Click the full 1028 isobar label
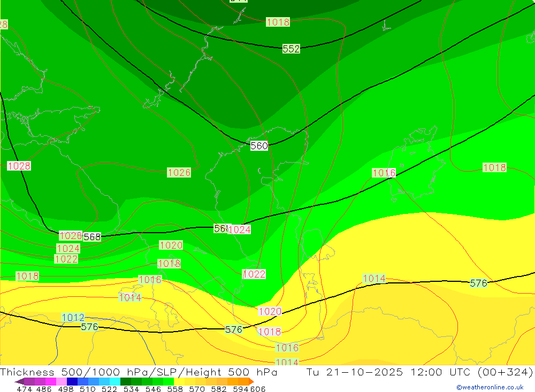 pyautogui.click(x=19, y=166)
